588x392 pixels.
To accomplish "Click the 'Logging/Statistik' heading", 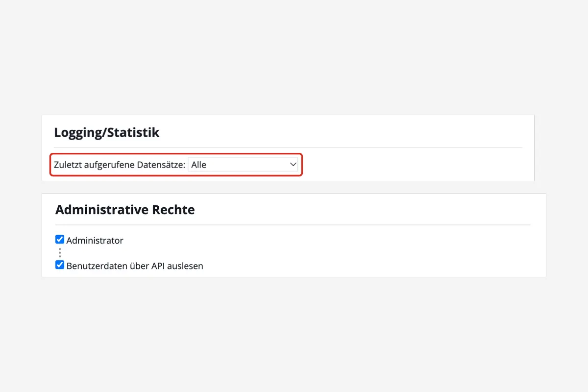I will (x=107, y=132).
